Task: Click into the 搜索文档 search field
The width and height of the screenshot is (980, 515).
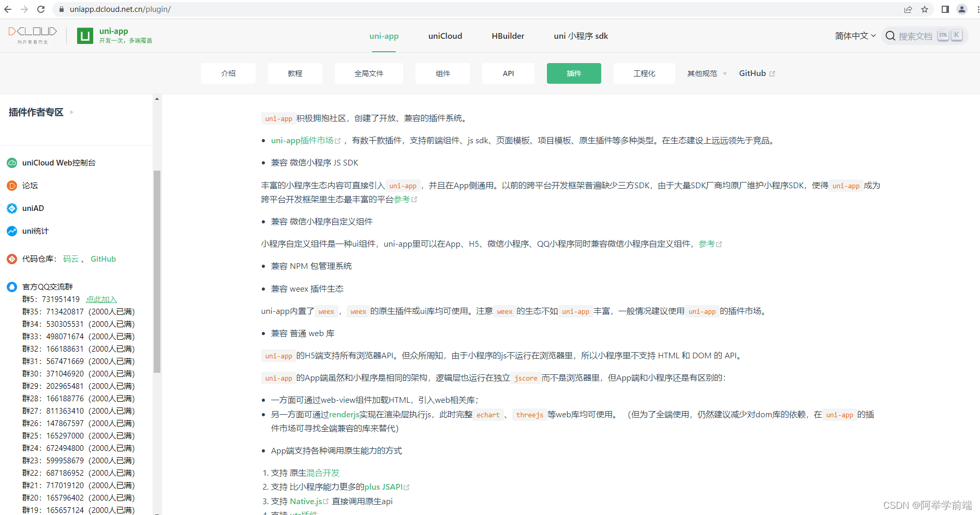Action: 925,36
